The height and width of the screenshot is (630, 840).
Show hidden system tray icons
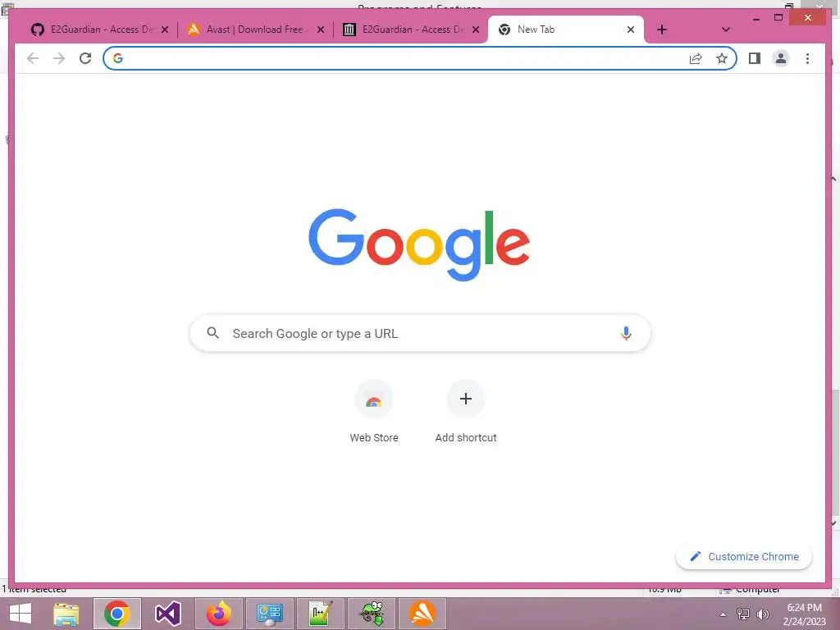click(724, 614)
